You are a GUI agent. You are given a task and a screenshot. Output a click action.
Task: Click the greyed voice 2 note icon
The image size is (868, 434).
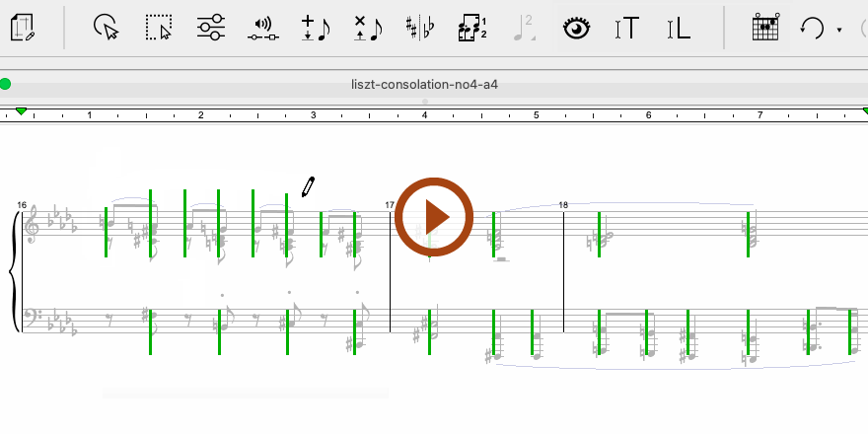(524, 29)
